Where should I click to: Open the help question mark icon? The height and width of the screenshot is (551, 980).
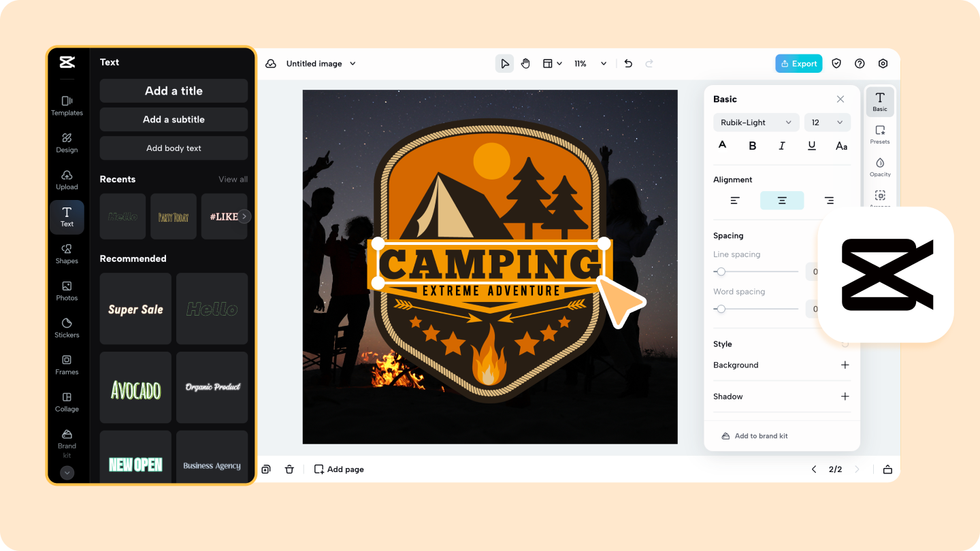(x=860, y=63)
